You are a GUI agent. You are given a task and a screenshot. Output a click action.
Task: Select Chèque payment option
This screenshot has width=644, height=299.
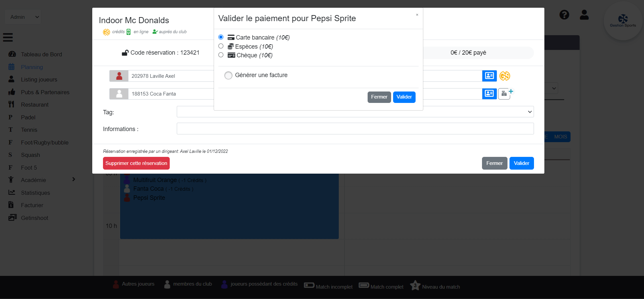[221, 55]
